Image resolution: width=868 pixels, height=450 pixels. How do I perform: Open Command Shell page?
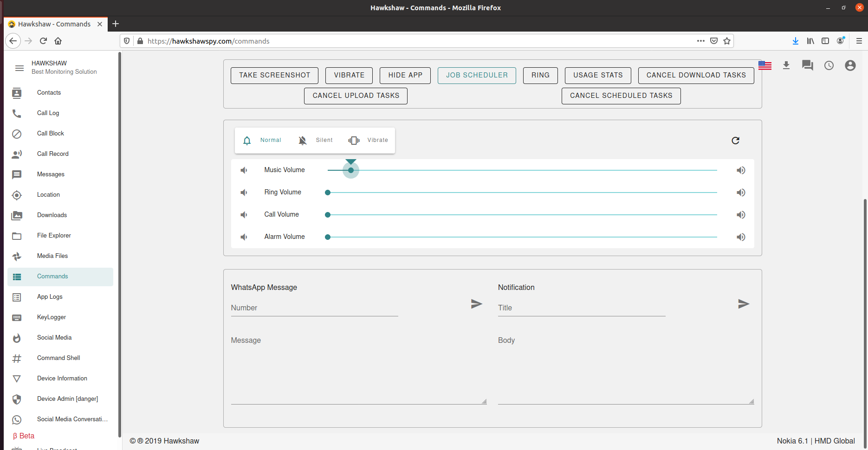point(60,358)
